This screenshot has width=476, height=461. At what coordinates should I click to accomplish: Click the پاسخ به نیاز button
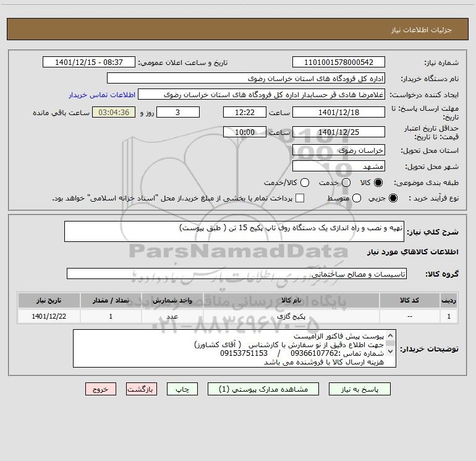359,389
